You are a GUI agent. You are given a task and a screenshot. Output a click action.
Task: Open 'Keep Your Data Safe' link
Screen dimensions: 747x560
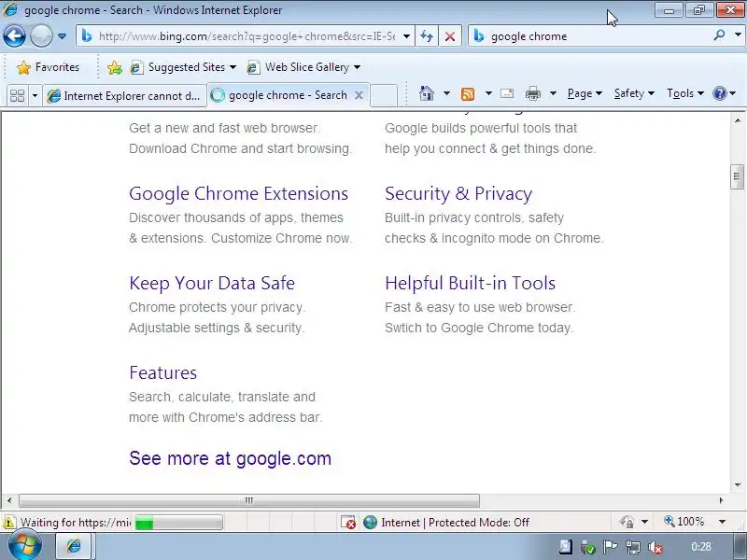point(212,283)
